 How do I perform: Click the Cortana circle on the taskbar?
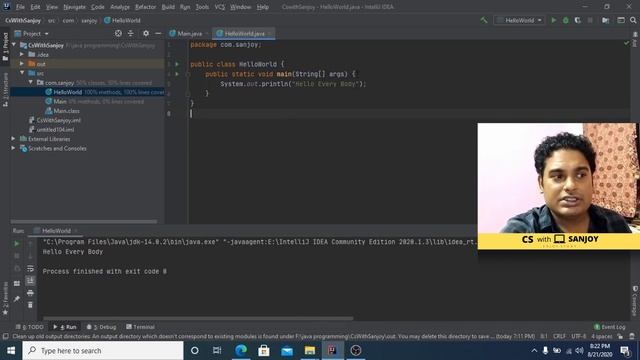(x=195, y=350)
